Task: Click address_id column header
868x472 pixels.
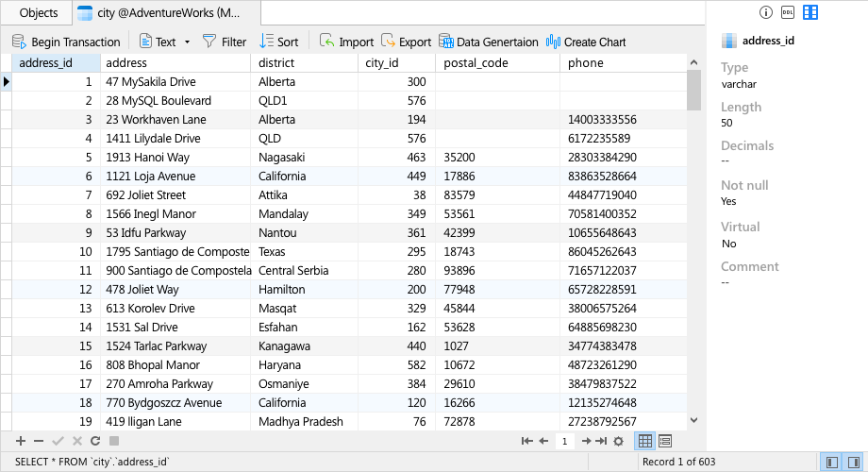Action: 56,62
